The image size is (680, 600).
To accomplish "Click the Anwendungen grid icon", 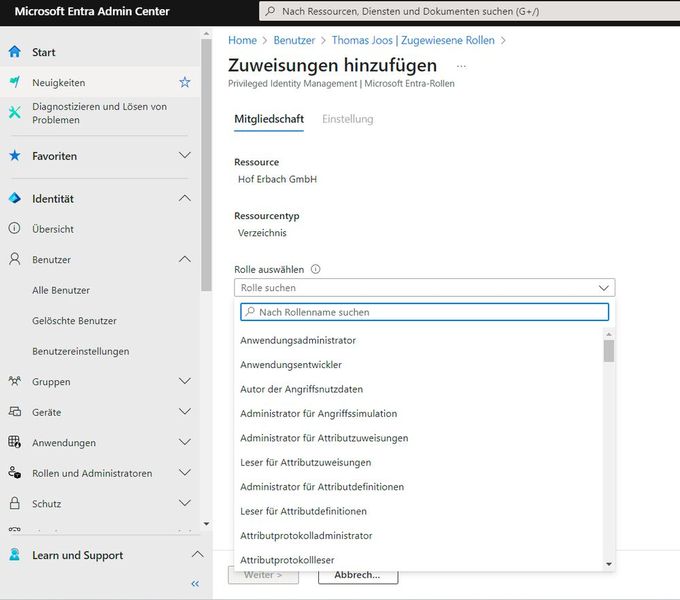I will coord(14,442).
